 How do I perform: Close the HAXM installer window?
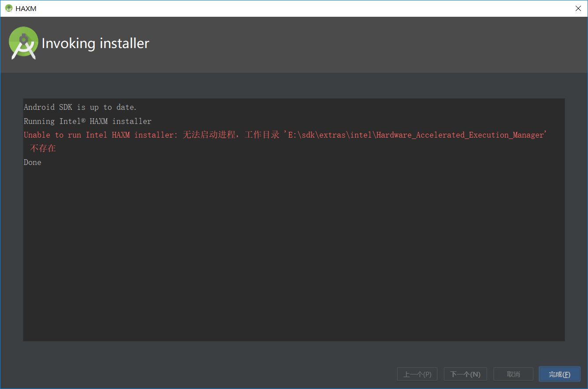click(x=578, y=8)
